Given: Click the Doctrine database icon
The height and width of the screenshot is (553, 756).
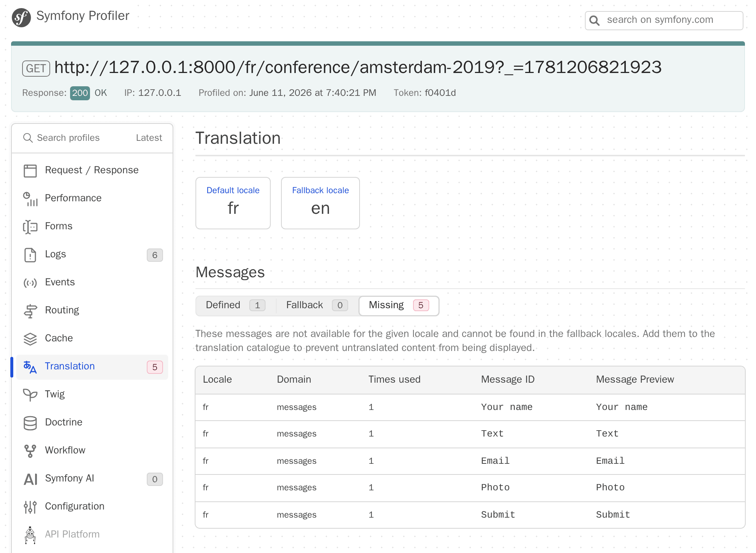Looking at the screenshot, I should tap(30, 423).
